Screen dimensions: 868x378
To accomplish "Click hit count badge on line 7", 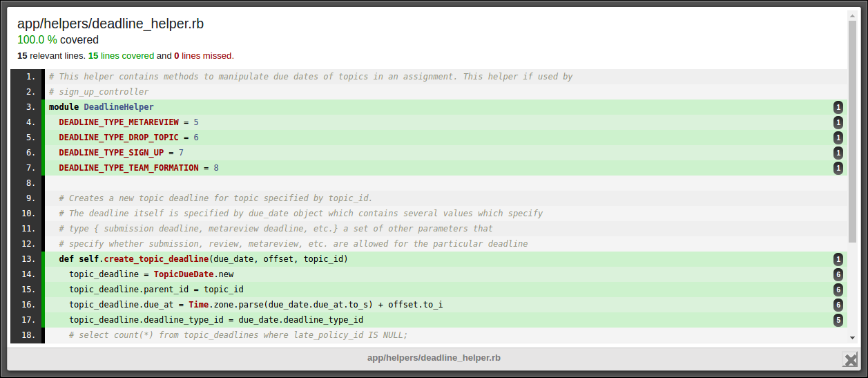I will (838, 168).
